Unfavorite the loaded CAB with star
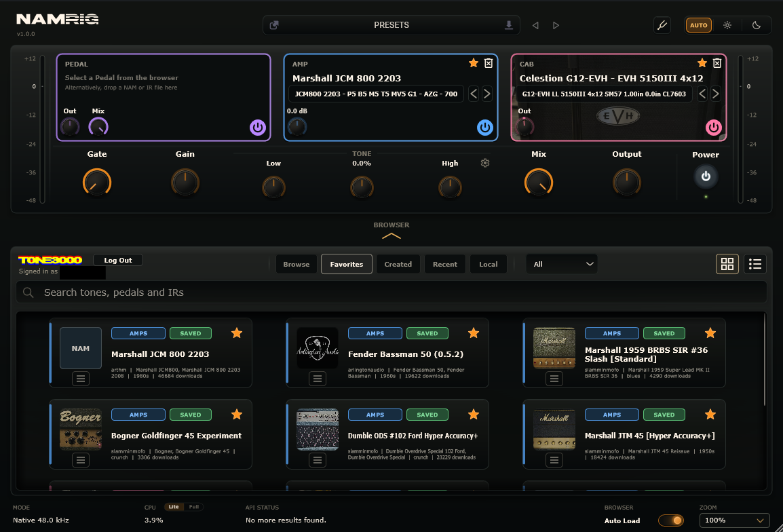 [702, 63]
